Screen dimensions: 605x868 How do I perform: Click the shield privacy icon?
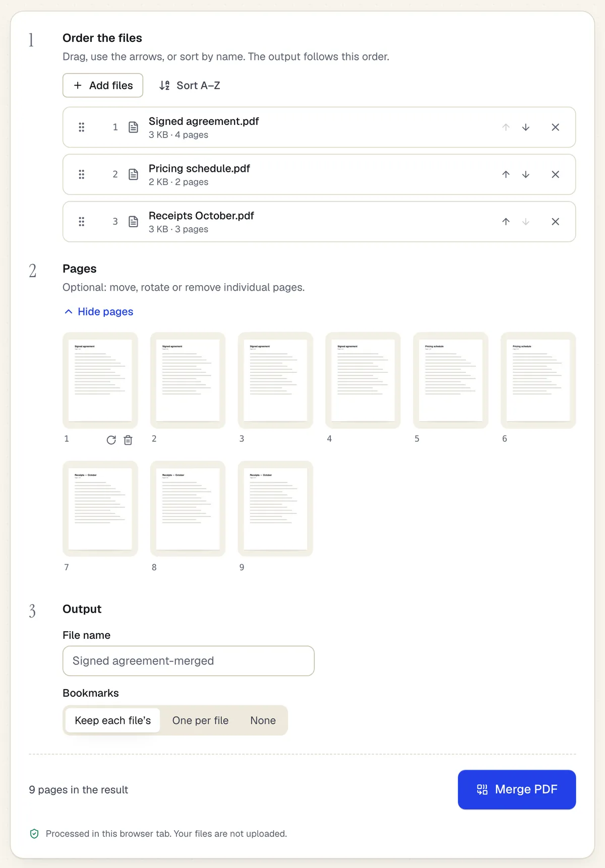coord(34,834)
